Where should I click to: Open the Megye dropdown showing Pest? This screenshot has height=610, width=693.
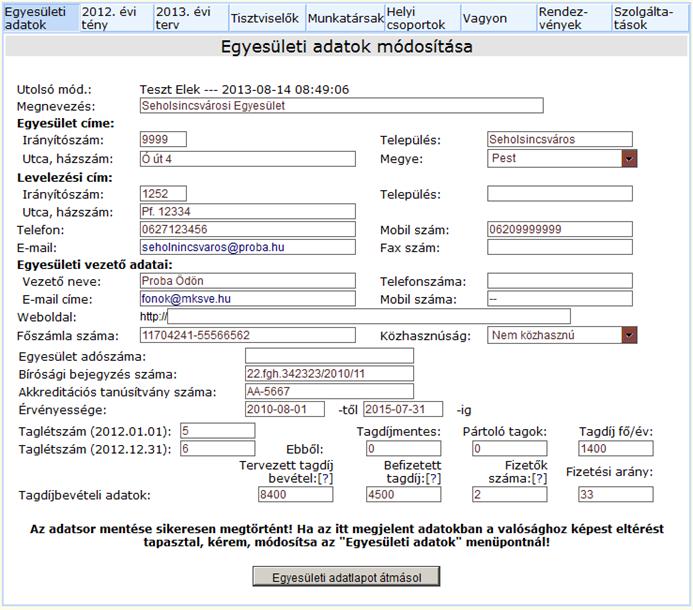click(x=562, y=158)
